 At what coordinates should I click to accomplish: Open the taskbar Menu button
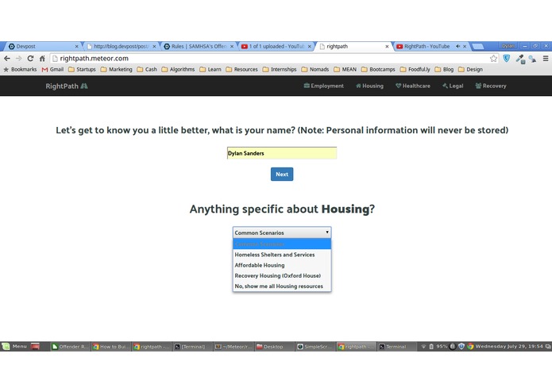[x=14, y=346]
